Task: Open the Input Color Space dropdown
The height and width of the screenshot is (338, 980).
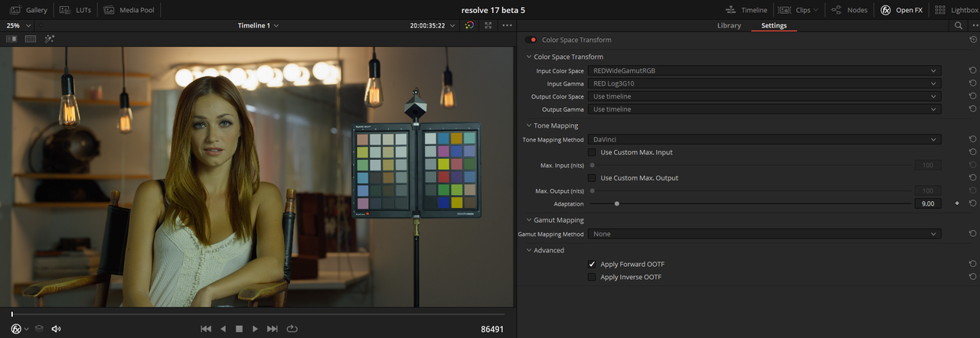Action: [764, 70]
